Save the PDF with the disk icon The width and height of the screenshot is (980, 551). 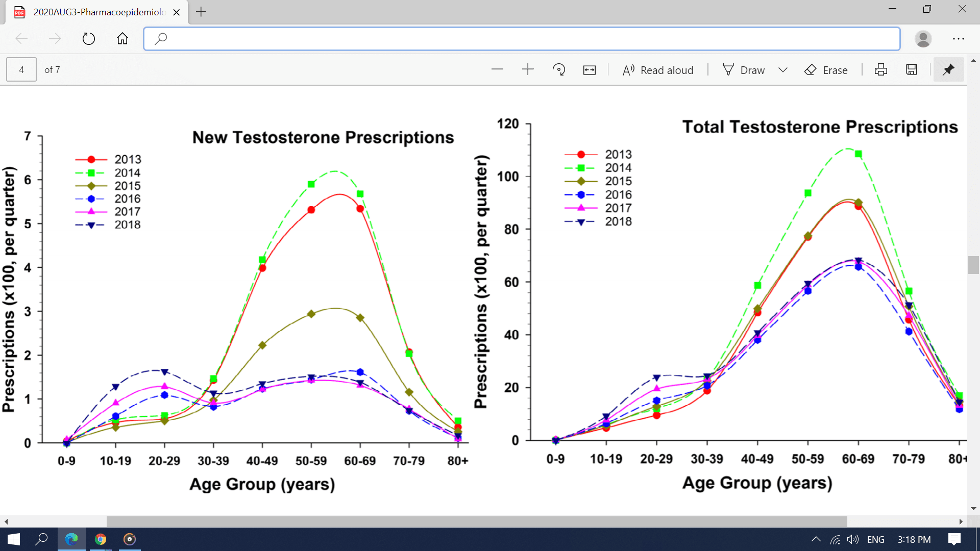coord(912,70)
